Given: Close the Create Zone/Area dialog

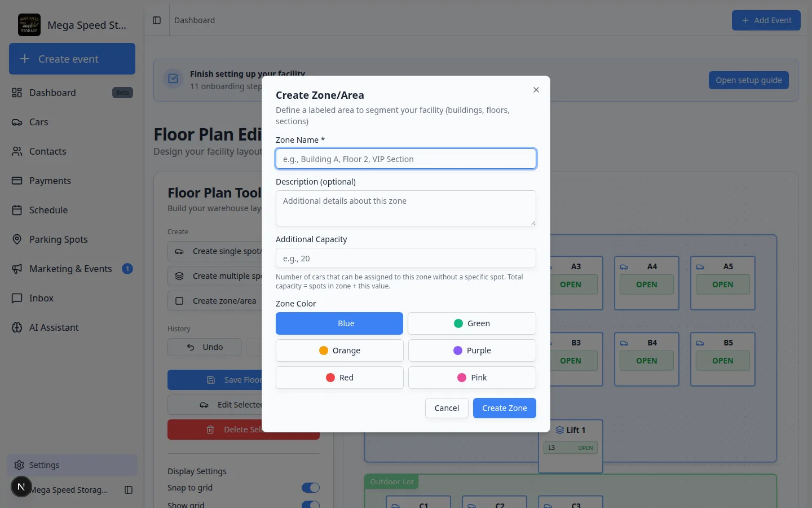Looking at the screenshot, I should (536, 90).
